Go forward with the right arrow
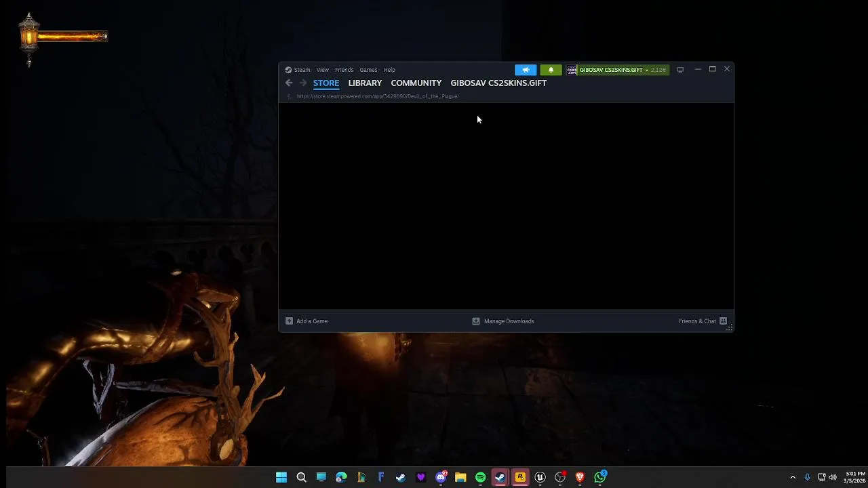868x488 pixels. coord(303,83)
